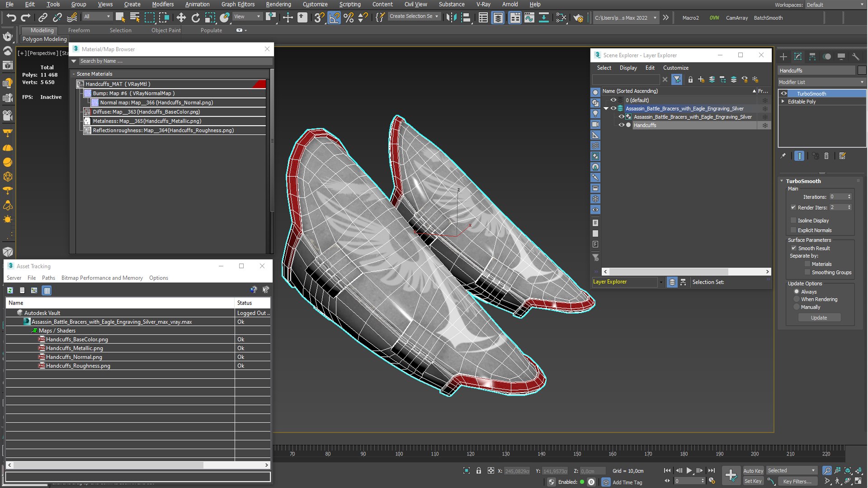868x488 pixels.
Task: Open the Rendering menu
Action: click(x=278, y=4)
